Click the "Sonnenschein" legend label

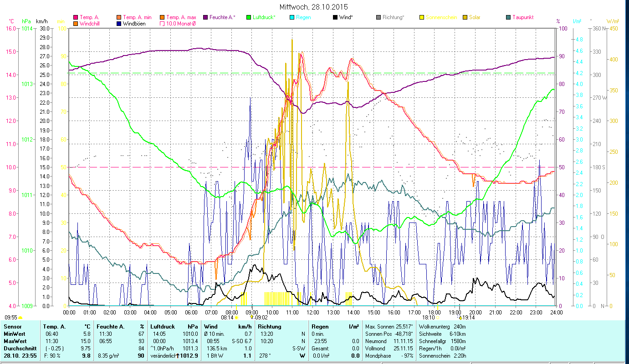coord(441,18)
